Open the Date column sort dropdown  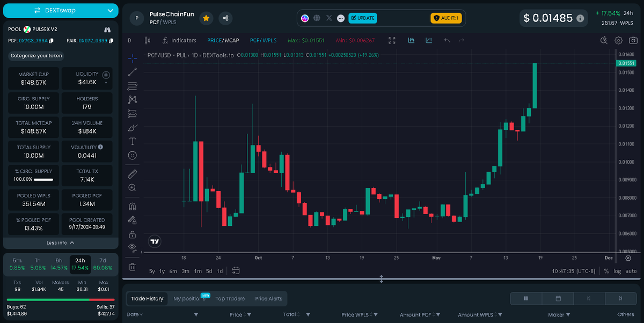point(135,314)
